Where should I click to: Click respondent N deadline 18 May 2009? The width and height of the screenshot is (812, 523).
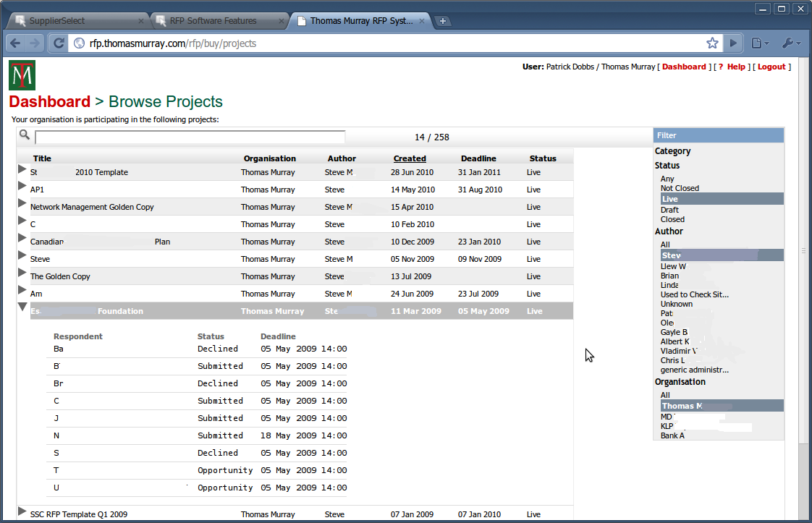tap(303, 435)
